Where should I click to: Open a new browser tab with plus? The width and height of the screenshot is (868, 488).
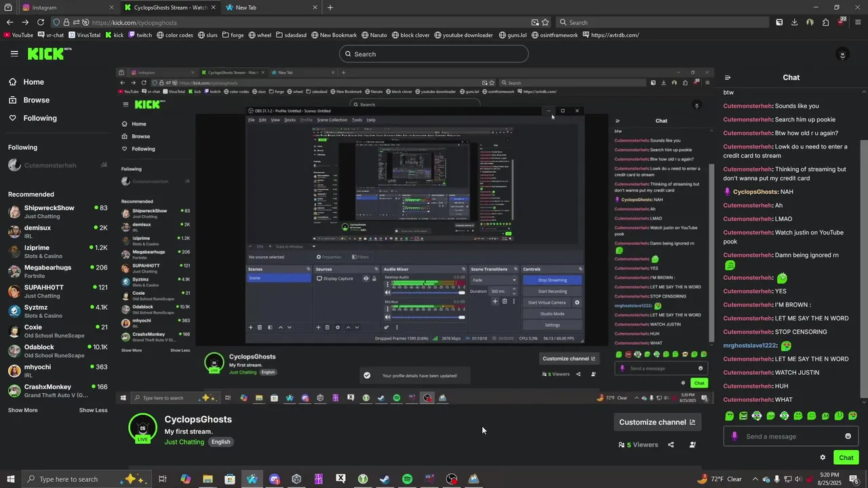tap(330, 7)
